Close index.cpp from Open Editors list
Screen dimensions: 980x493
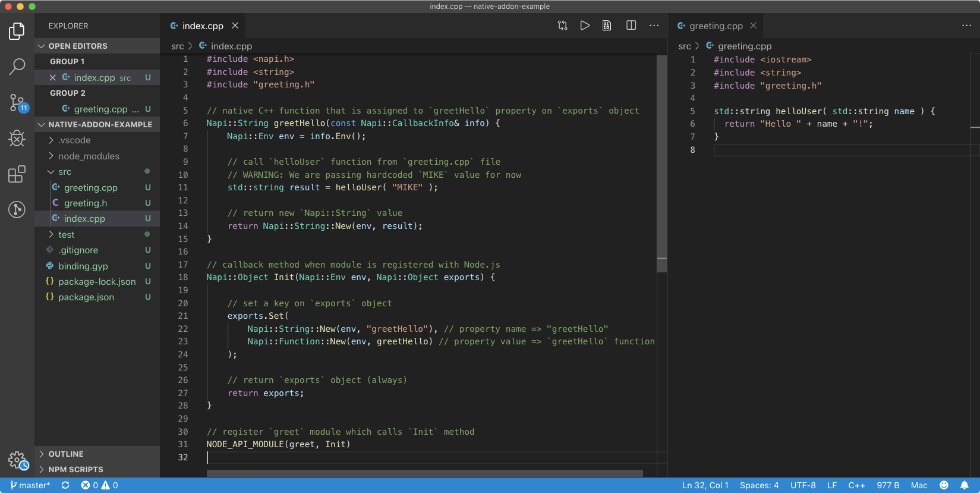(x=53, y=77)
